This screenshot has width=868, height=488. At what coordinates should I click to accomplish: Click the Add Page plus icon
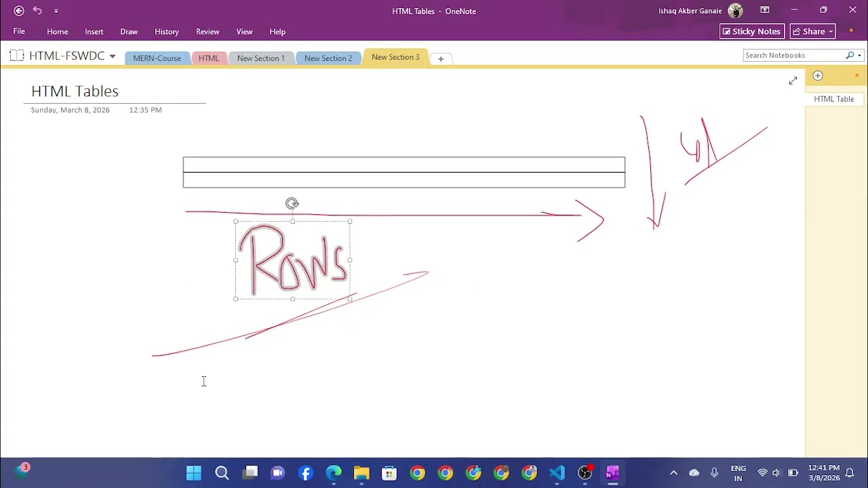tap(818, 76)
